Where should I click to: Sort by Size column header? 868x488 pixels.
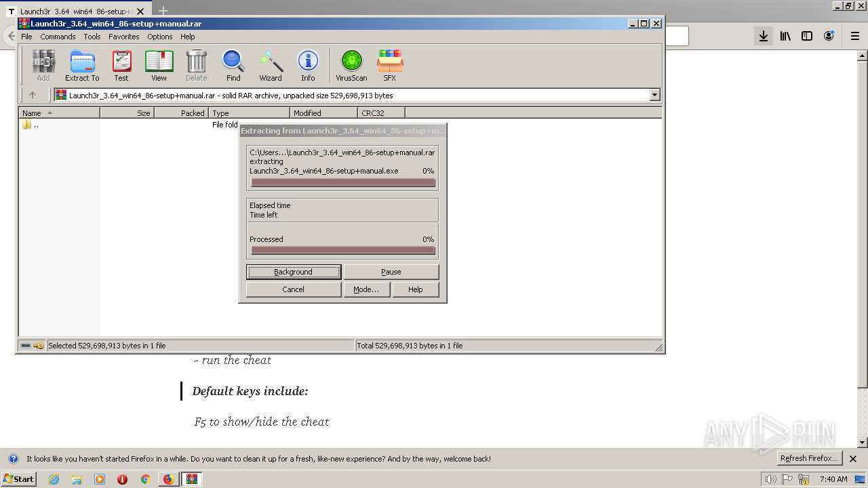pyautogui.click(x=127, y=113)
